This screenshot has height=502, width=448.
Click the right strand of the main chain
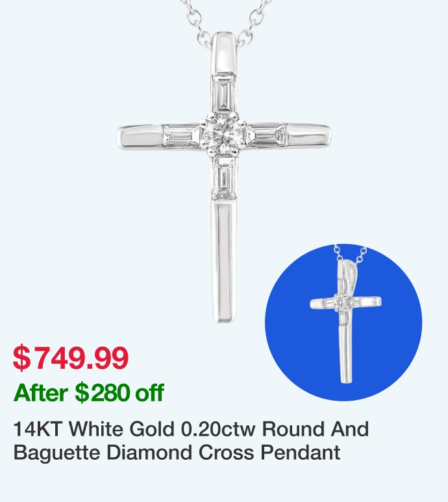click(253, 21)
